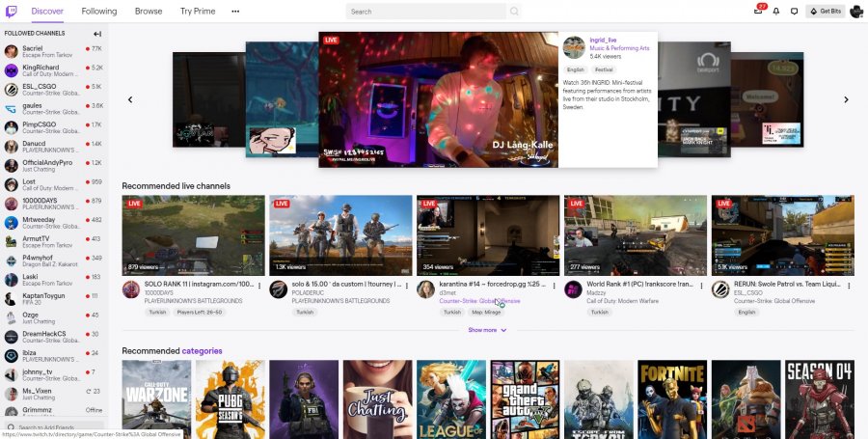The height and width of the screenshot is (439, 868).
Task: Open Call of Duty Warzone category
Action: (156, 399)
